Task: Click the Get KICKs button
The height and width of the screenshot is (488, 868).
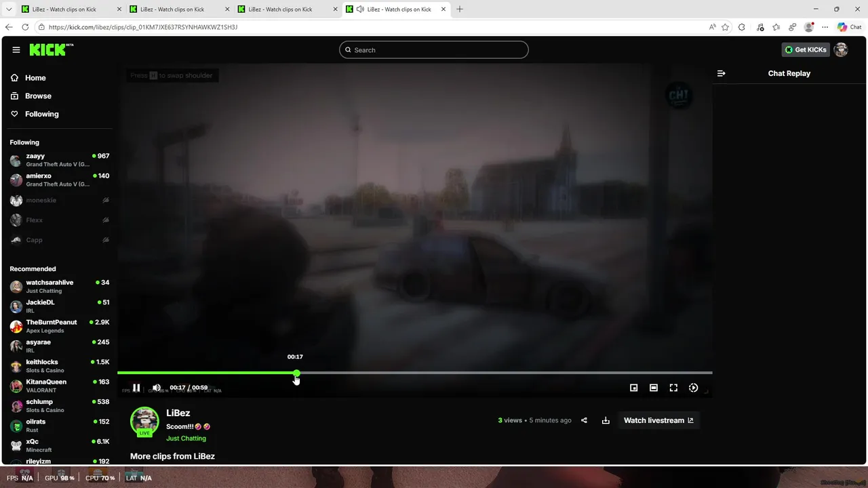Action: pyautogui.click(x=806, y=49)
